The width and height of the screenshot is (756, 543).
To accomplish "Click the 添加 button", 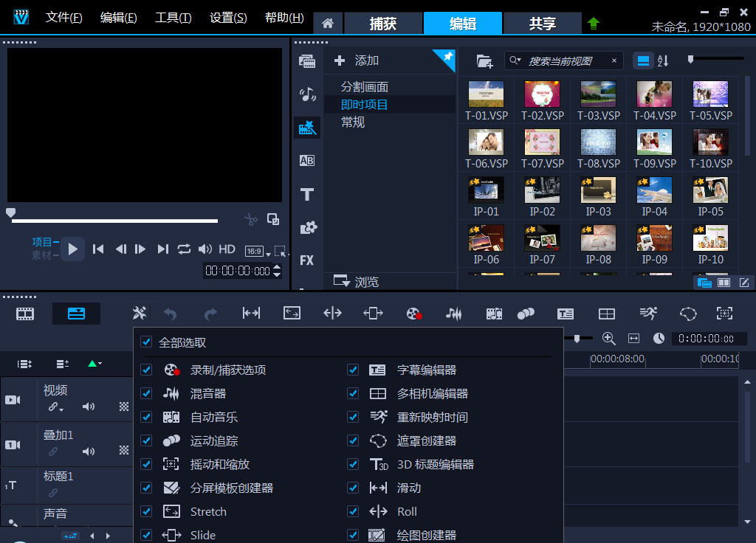I will pyautogui.click(x=357, y=60).
